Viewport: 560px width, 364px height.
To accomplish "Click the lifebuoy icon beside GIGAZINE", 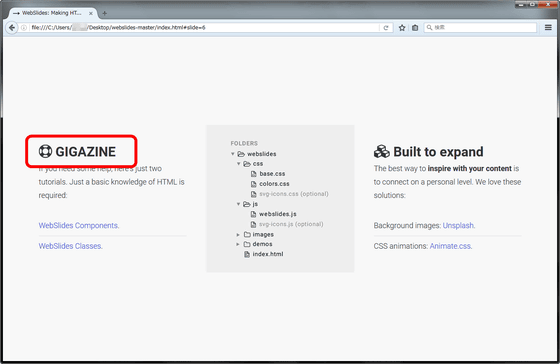I will tap(45, 151).
